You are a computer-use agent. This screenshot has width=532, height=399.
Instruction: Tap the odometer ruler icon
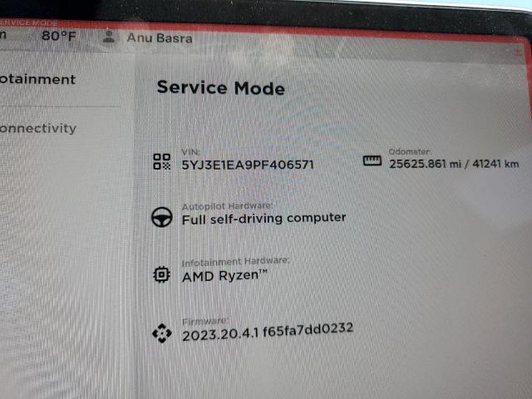[x=372, y=160]
